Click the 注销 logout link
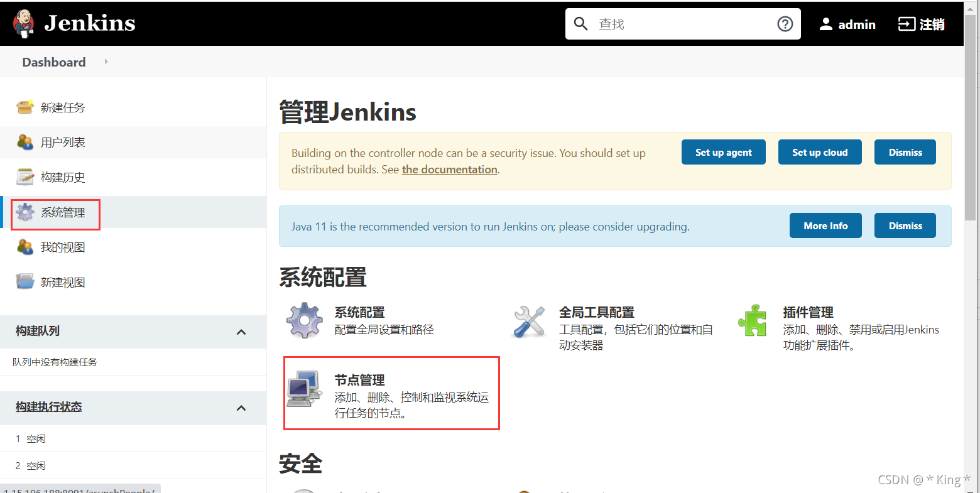980x493 pixels. pos(932,24)
